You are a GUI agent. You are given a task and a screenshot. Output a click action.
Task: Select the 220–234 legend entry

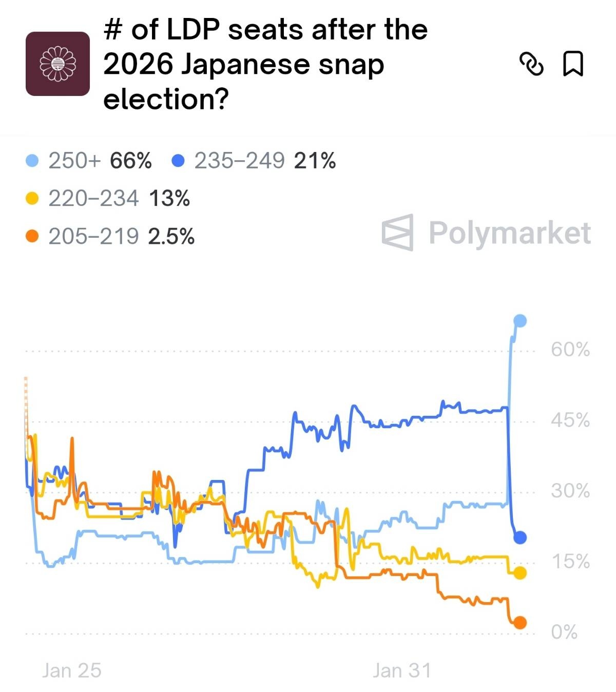(x=108, y=199)
